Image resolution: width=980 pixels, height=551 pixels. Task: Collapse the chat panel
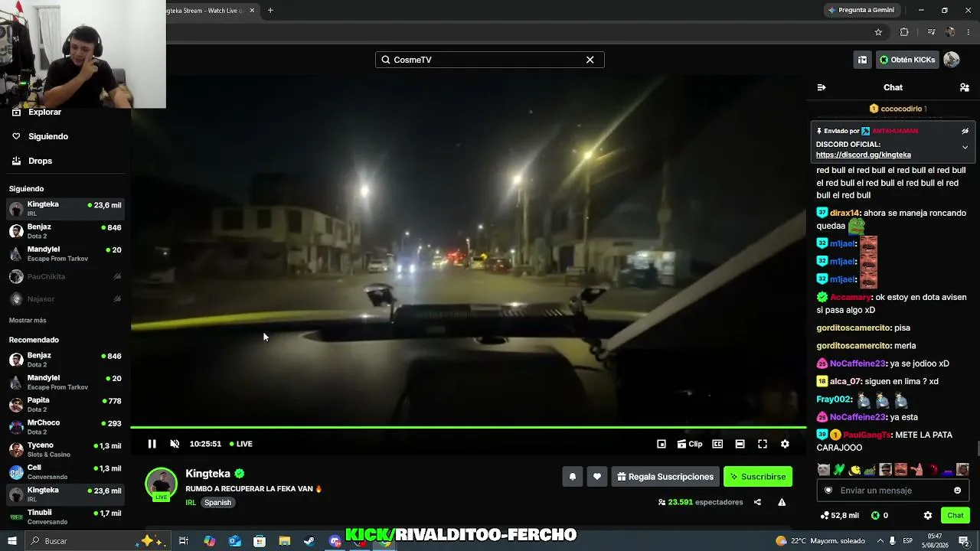click(x=822, y=87)
